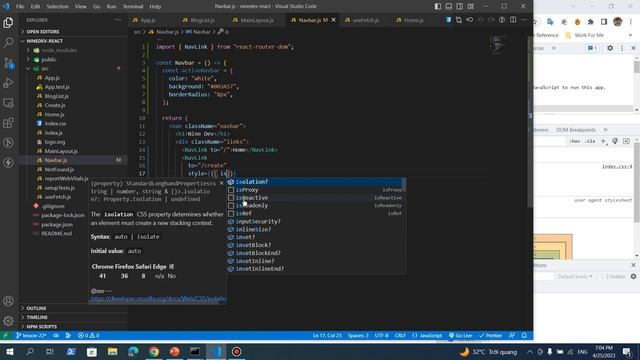
Task: Select the isProxy suggestion
Action: point(314,190)
